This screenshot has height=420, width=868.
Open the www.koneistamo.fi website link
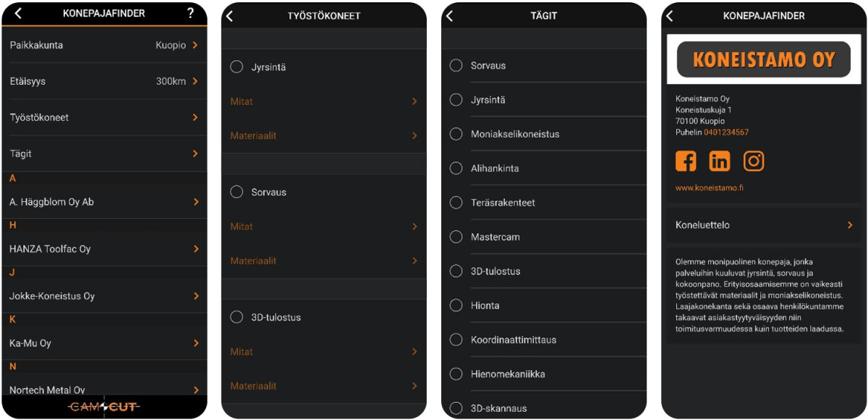point(710,188)
